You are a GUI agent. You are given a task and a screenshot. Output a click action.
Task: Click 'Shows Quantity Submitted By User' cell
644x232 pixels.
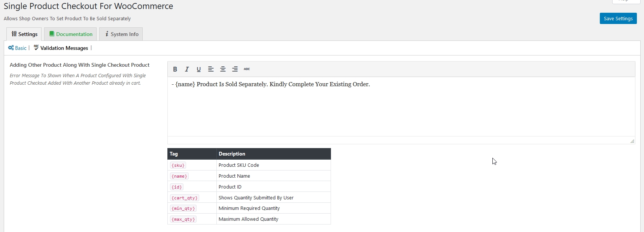tap(274, 198)
